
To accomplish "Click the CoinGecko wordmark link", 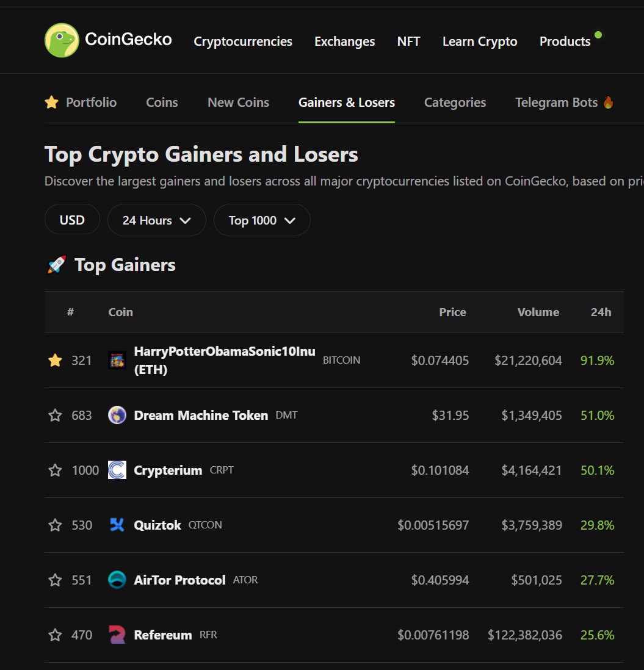I will pyautogui.click(x=128, y=39).
